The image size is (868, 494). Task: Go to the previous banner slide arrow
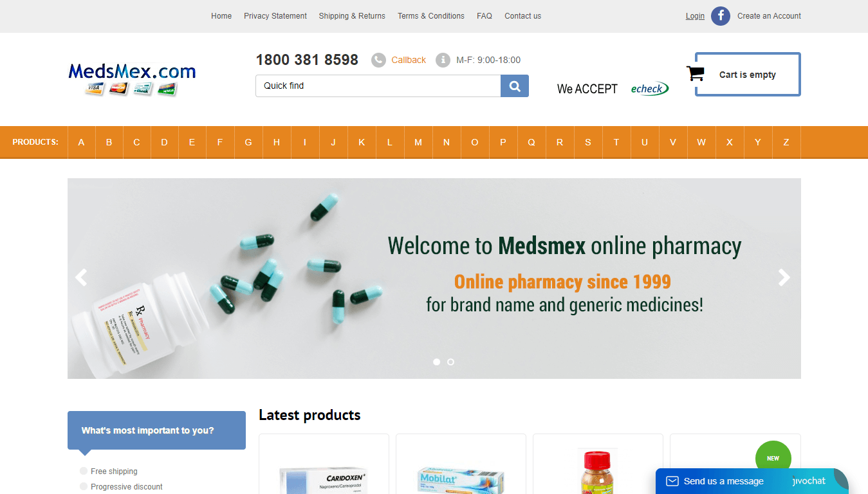pos(81,277)
